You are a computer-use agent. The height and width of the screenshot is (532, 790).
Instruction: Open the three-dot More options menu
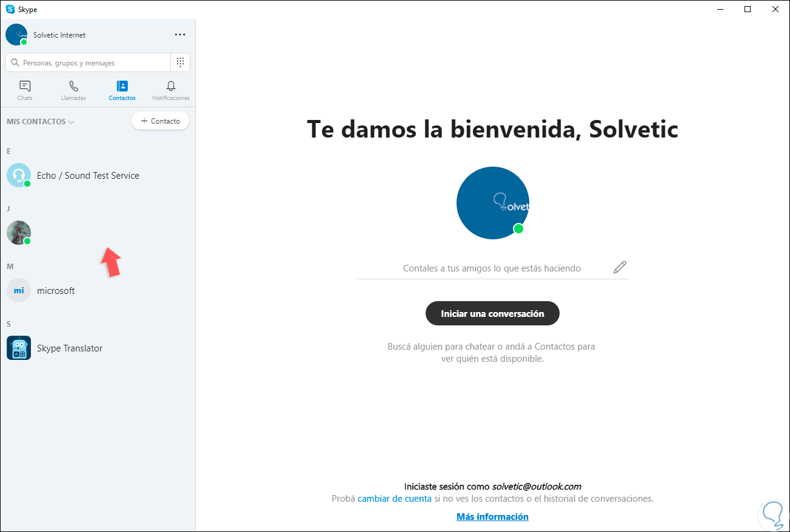coord(180,35)
